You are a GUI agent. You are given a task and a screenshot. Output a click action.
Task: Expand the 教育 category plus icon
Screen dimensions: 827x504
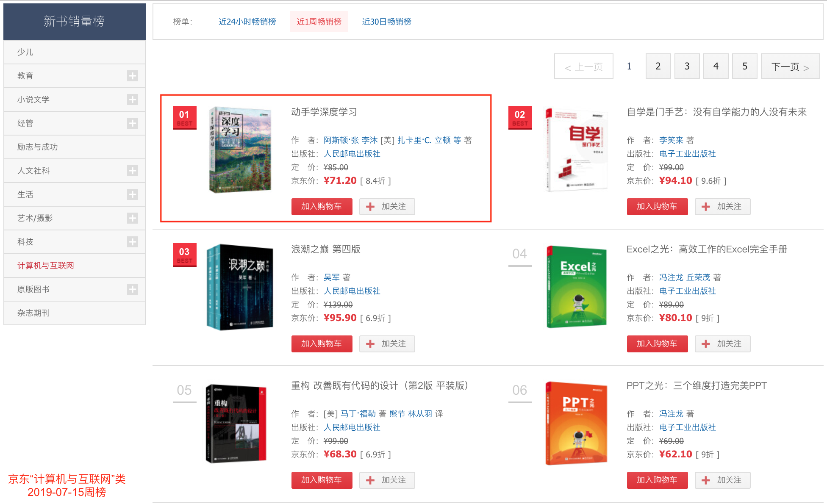[x=132, y=76]
